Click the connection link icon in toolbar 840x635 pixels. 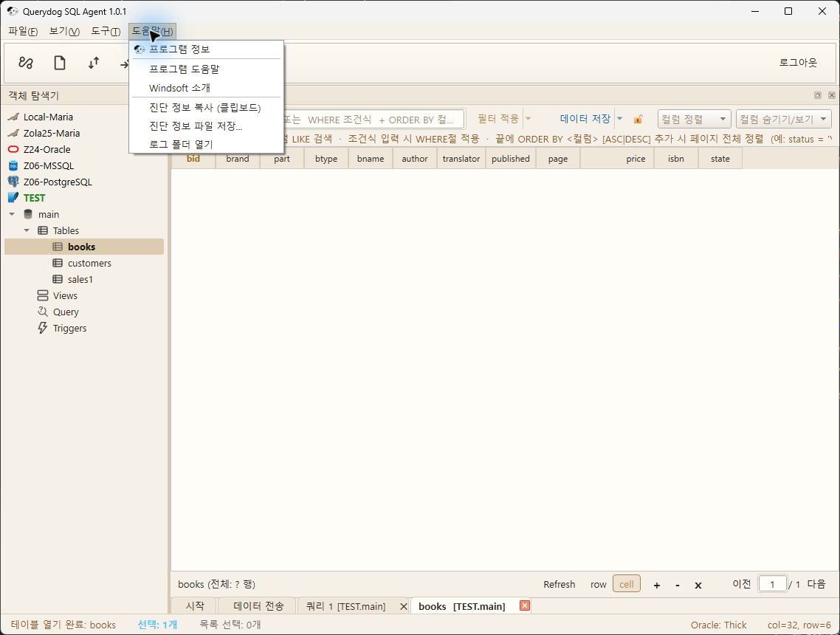pos(26,63)
